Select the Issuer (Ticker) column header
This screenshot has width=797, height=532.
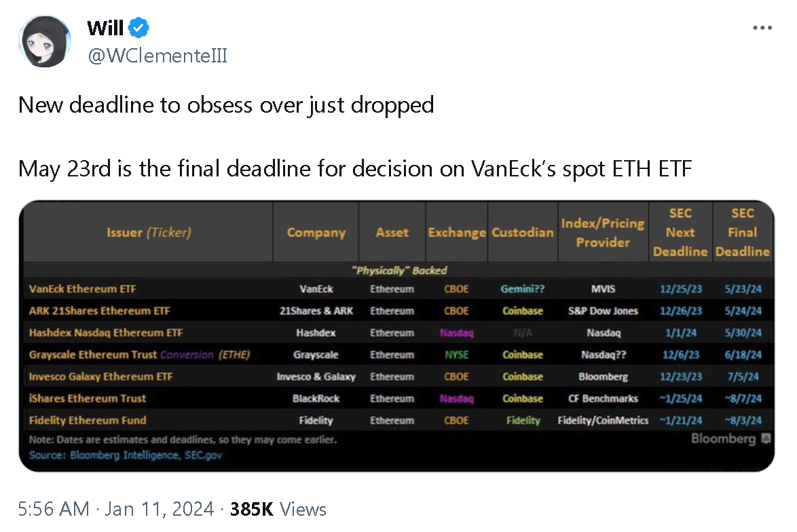(x=148, y=231)
